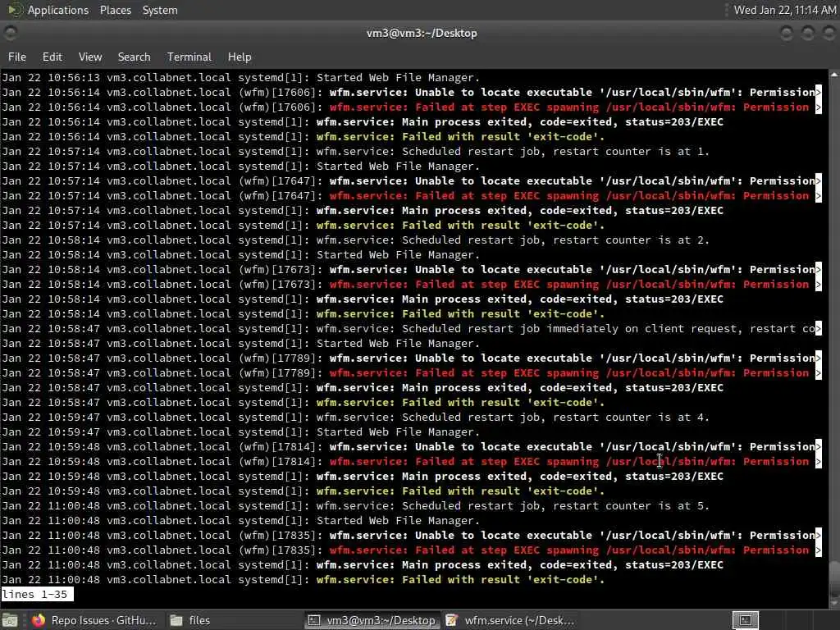
Task: Click the (wfm)[17673] Unable to locate executable line
Action: click(x=411, y=269)
